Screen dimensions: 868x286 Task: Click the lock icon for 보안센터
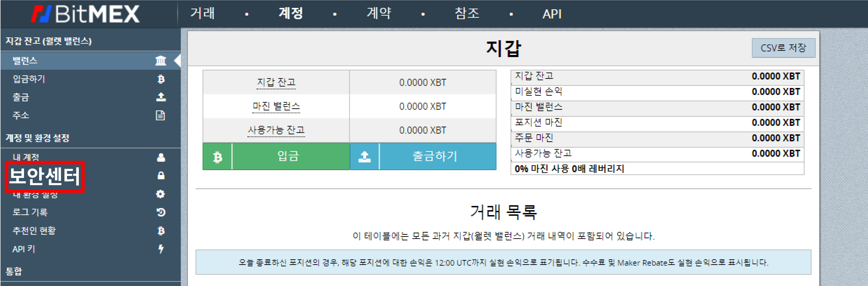tap(161, 176)
